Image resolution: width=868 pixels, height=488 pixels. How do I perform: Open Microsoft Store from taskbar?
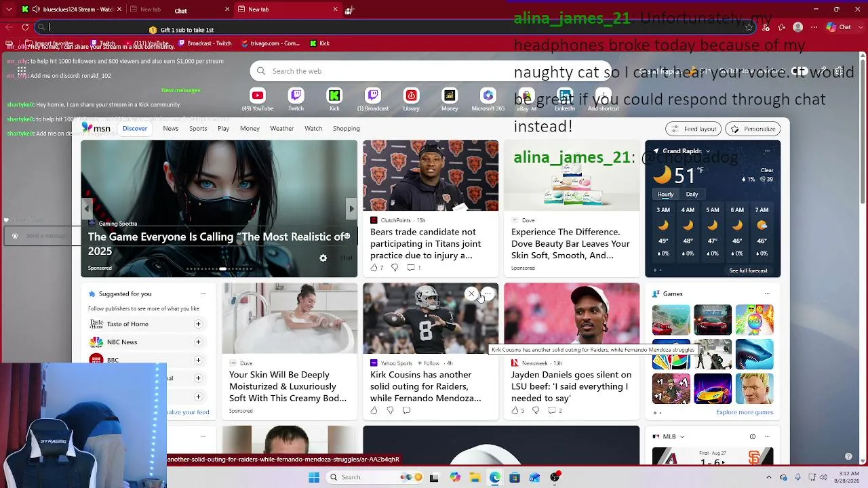(x=515, y=477)
